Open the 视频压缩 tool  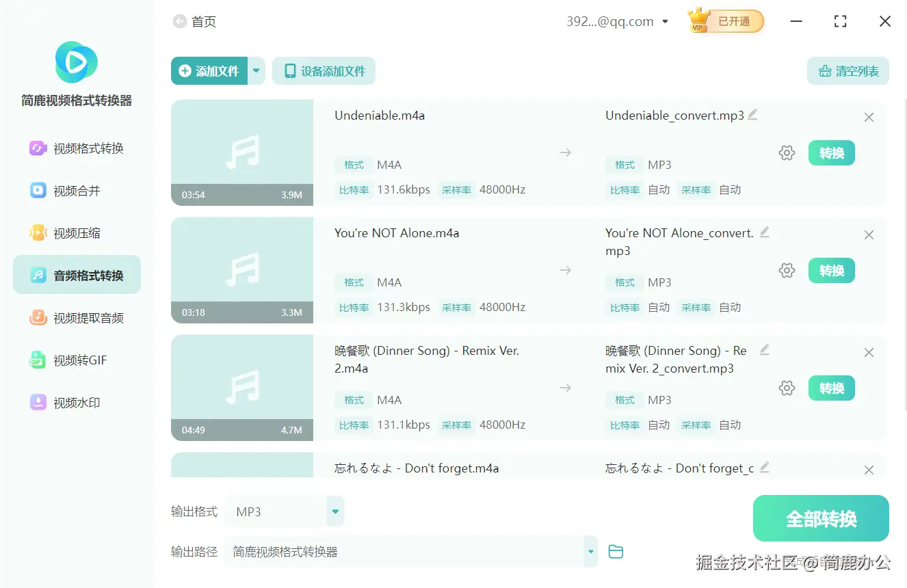tap(76, 232)
